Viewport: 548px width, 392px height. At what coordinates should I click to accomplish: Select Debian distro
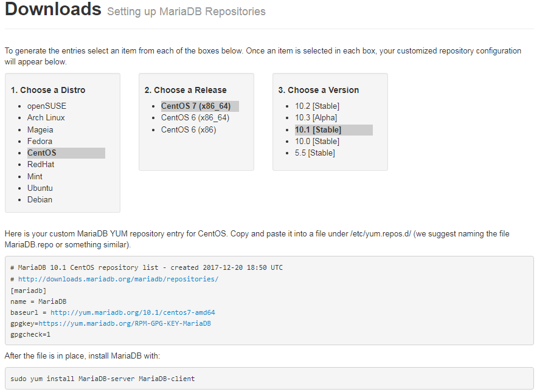pos(40,199)
